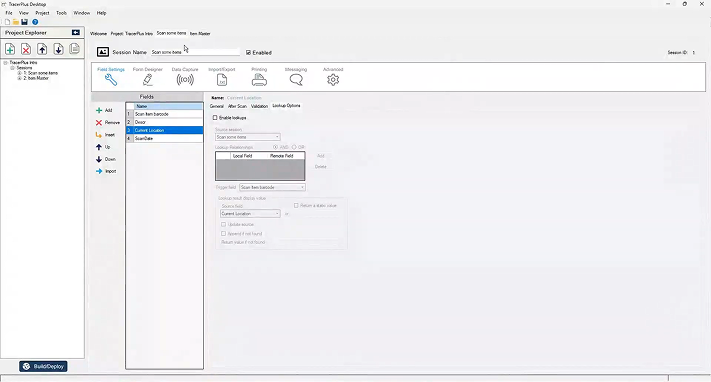Image resolution: width=711 pixels, height=382 pixels.
Task: Select the ScanDate field row
Action: pyautogui.click(x=165, y=138)
